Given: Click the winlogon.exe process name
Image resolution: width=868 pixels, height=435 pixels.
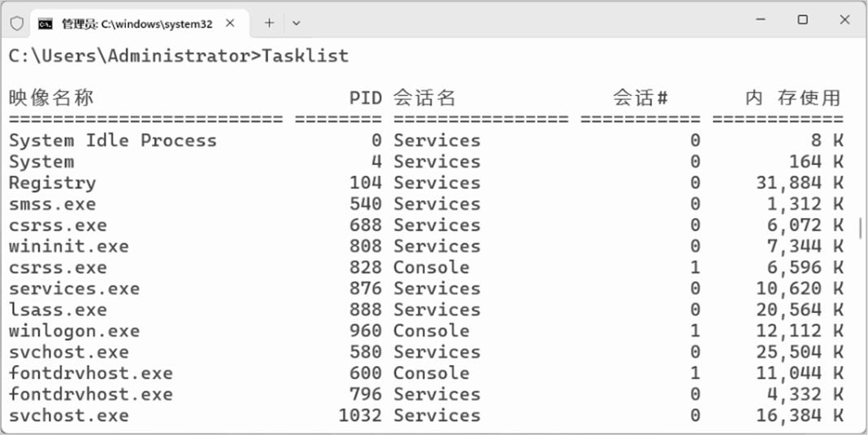Looking at the screenshot, I should [x=74, y=331].
